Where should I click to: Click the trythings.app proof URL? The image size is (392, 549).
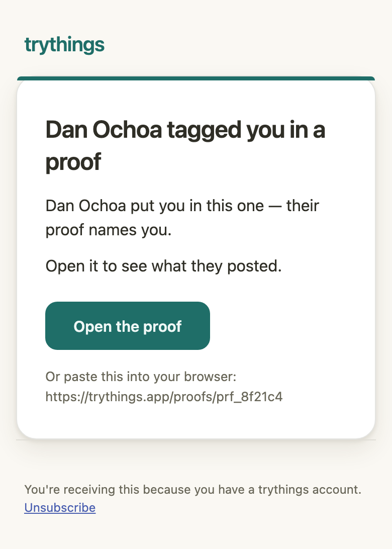164,397
